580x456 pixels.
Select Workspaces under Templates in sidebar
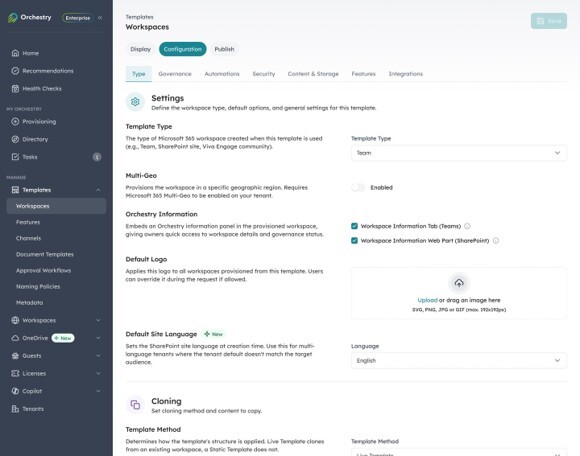point(56,206)
